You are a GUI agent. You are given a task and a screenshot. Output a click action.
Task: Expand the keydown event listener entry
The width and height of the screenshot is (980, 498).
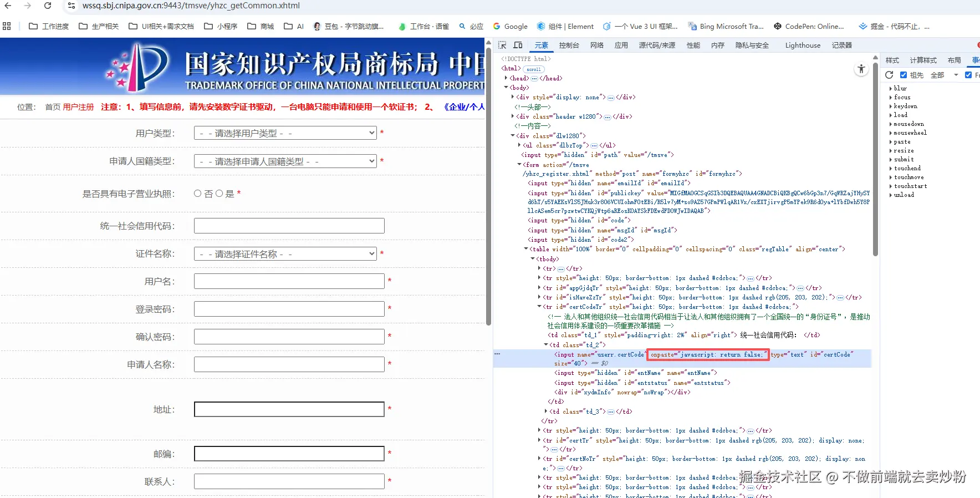891,106
